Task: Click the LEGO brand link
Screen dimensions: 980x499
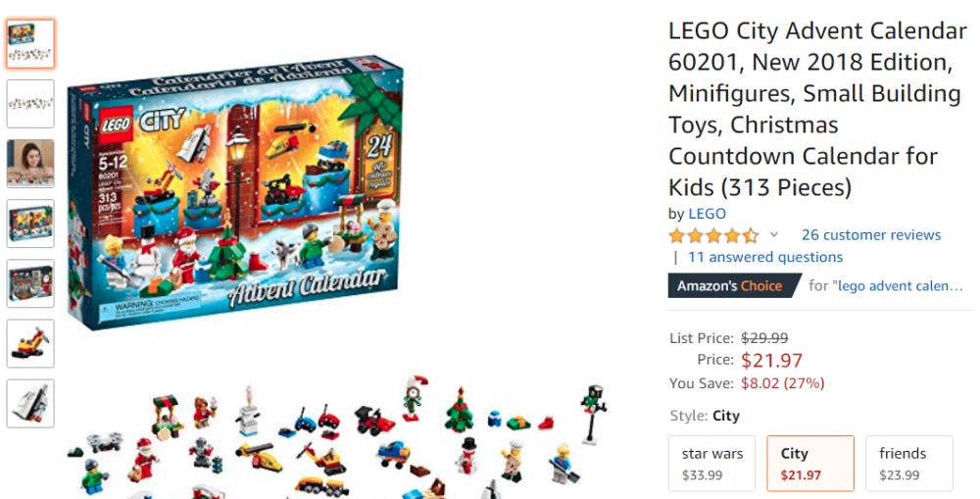Action: (707, 214)
